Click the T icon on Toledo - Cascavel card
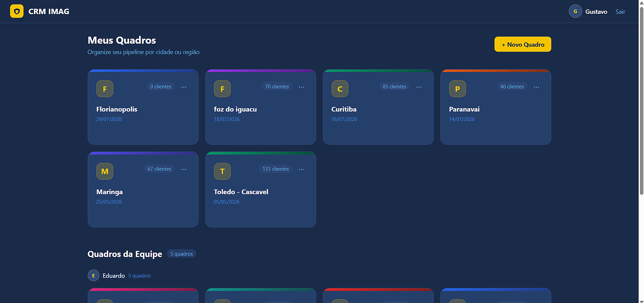Screen dimensions: 644x303 tap(222, 171)
